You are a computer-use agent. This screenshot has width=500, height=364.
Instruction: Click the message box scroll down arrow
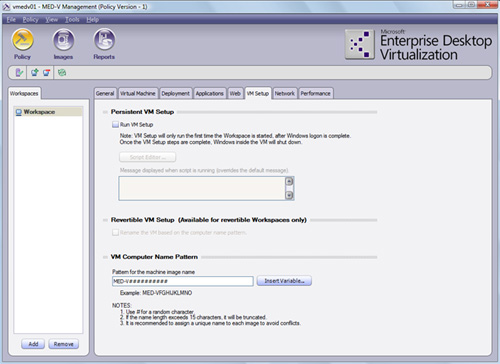click(289, 195)
